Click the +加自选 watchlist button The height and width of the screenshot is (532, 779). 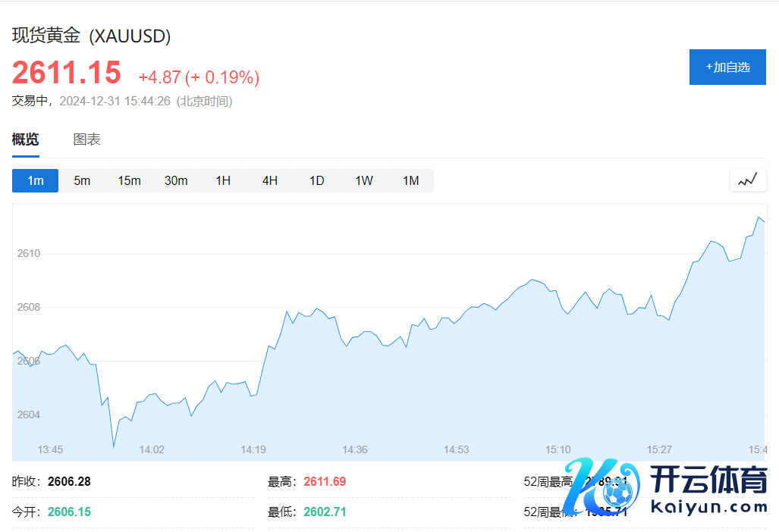pyautogui.click(x=727, y=67)
